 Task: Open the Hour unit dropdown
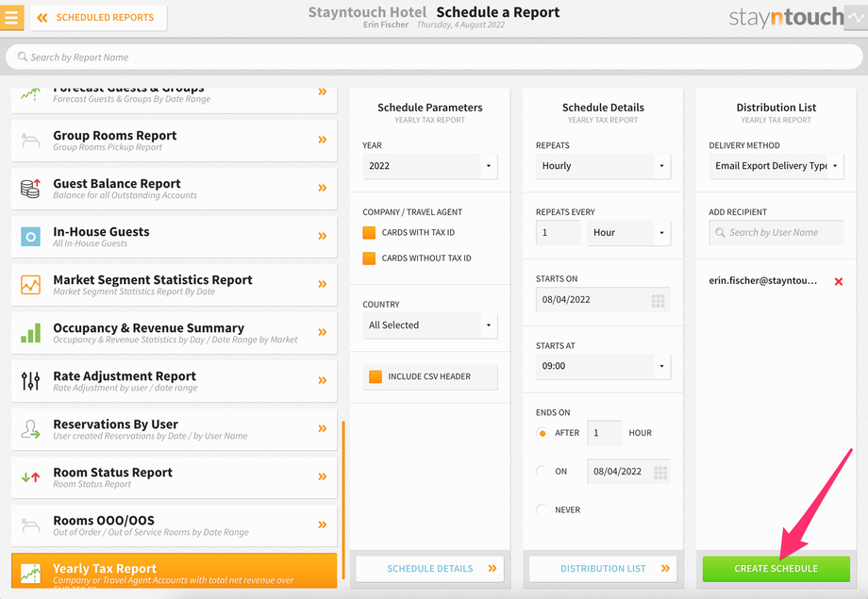pyautogui.click(x=629, y=233)
